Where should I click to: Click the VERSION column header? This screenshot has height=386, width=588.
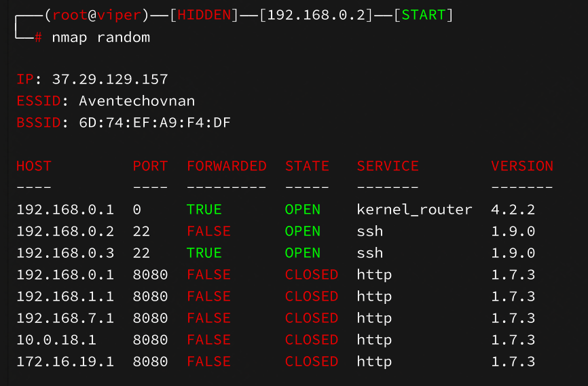(x=522, y=166)
